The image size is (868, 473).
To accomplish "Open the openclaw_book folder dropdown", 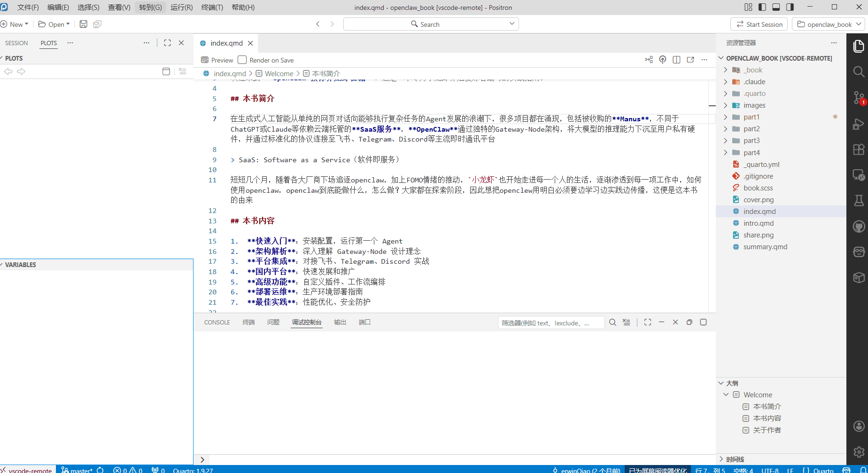I will click(x=829, y=24).
